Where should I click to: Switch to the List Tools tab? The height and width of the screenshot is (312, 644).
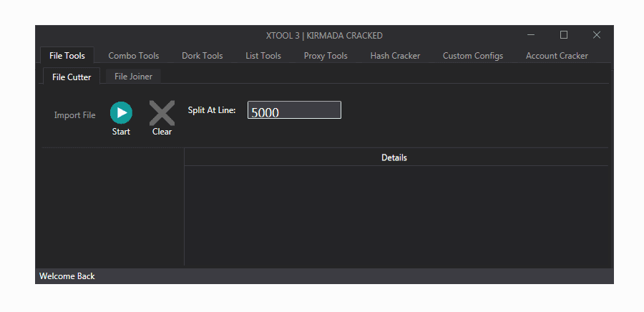pos(263,56)
